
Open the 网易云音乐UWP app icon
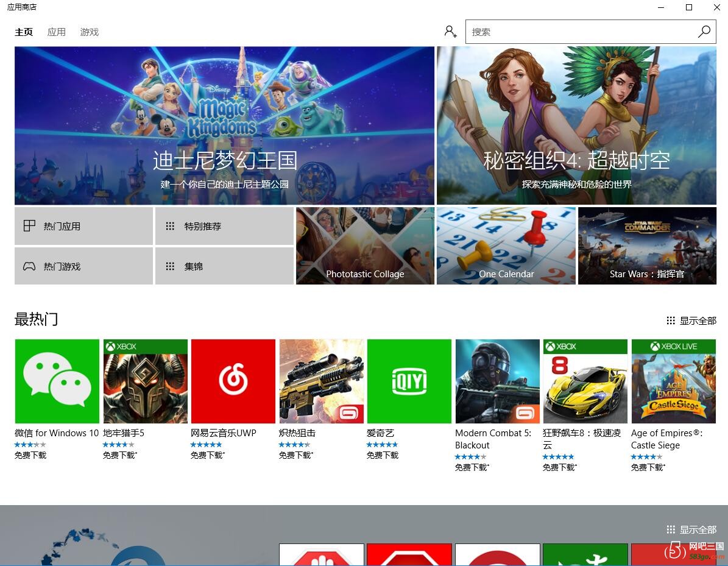pos(233,381)
